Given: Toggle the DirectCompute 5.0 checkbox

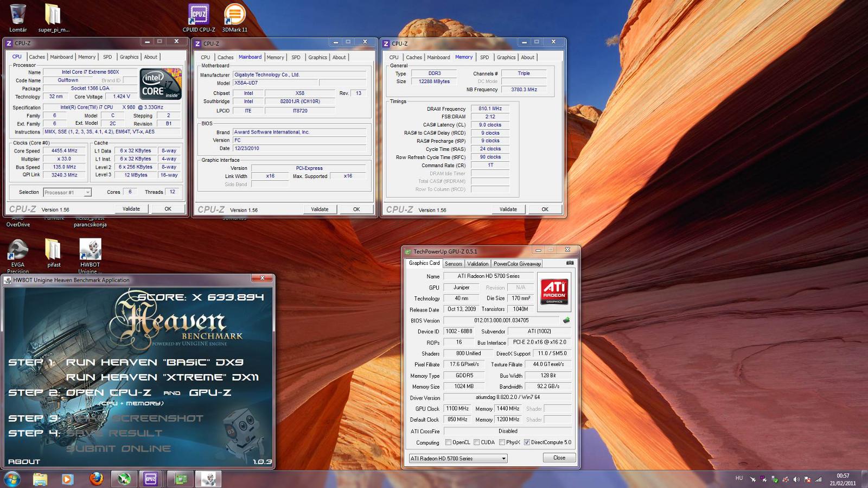Looking at the screenshot, I should pyautogui.click(x=527, y=442).
